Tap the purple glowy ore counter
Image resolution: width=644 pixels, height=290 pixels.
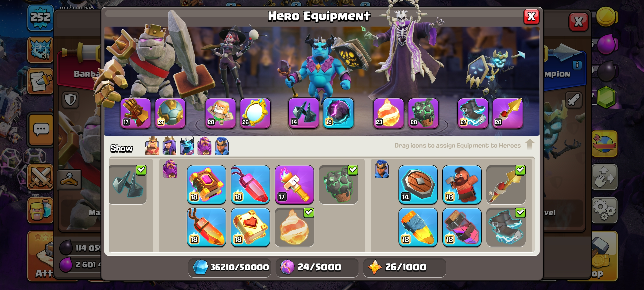click(317, 267)
